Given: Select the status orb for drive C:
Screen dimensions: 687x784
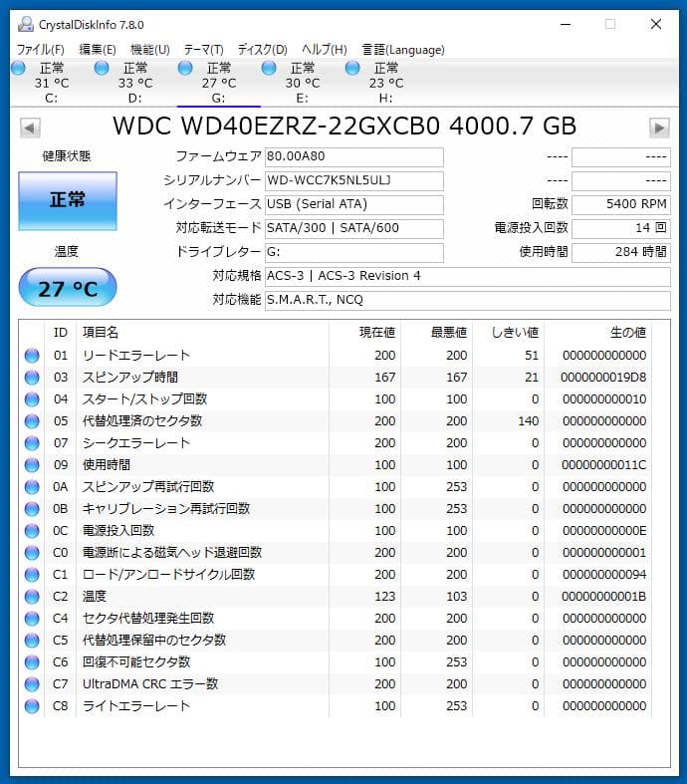Looking at the screenshot, I should 19,68.
